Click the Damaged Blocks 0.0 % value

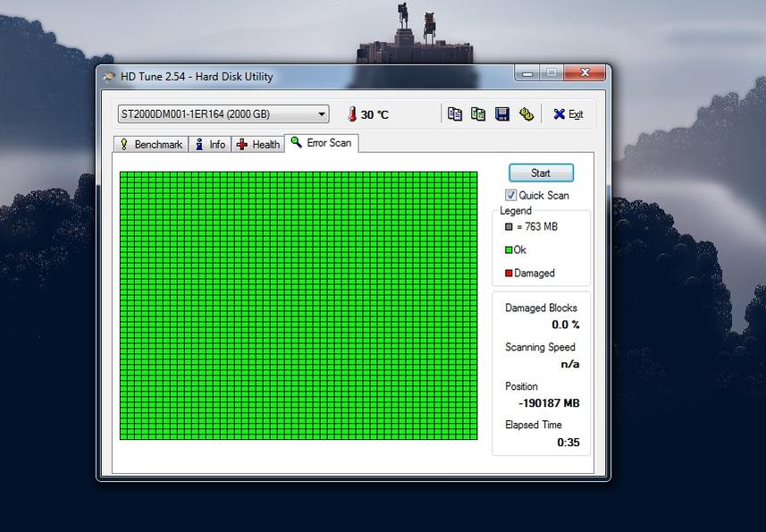565,325
